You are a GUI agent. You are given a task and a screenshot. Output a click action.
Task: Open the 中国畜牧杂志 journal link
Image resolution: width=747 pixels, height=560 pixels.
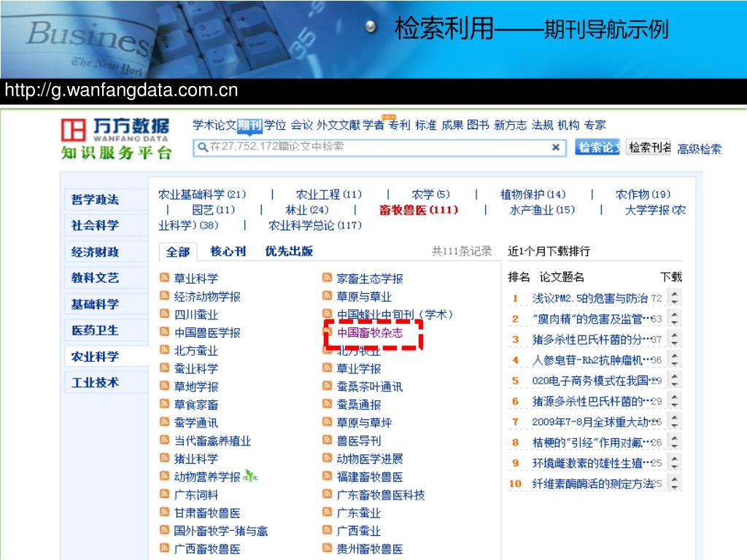(370, 332)
